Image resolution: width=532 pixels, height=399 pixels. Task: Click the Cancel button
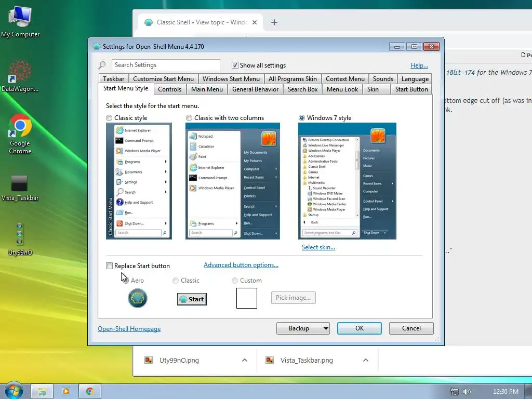point(411,328)
